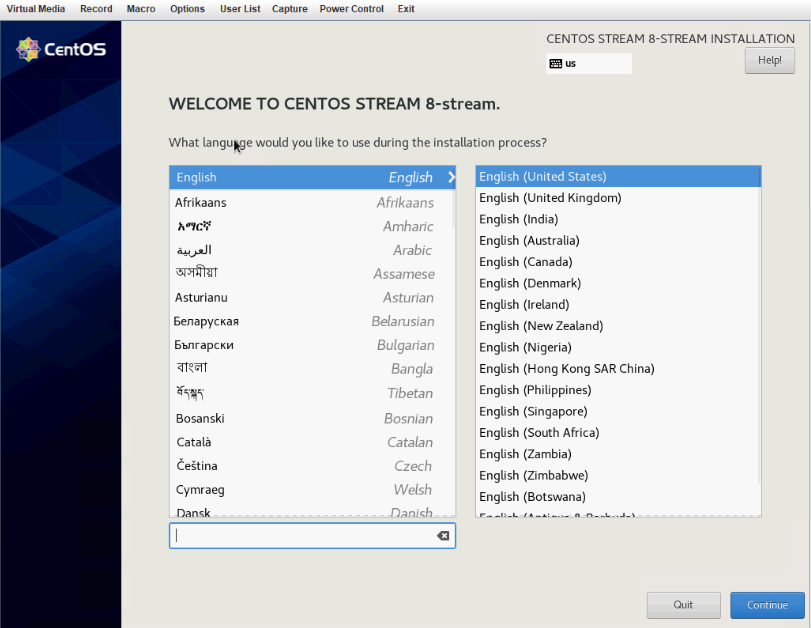Select the Tibetan language row
The height and width of the screenshot is (628, 811).
click(312, 393)
